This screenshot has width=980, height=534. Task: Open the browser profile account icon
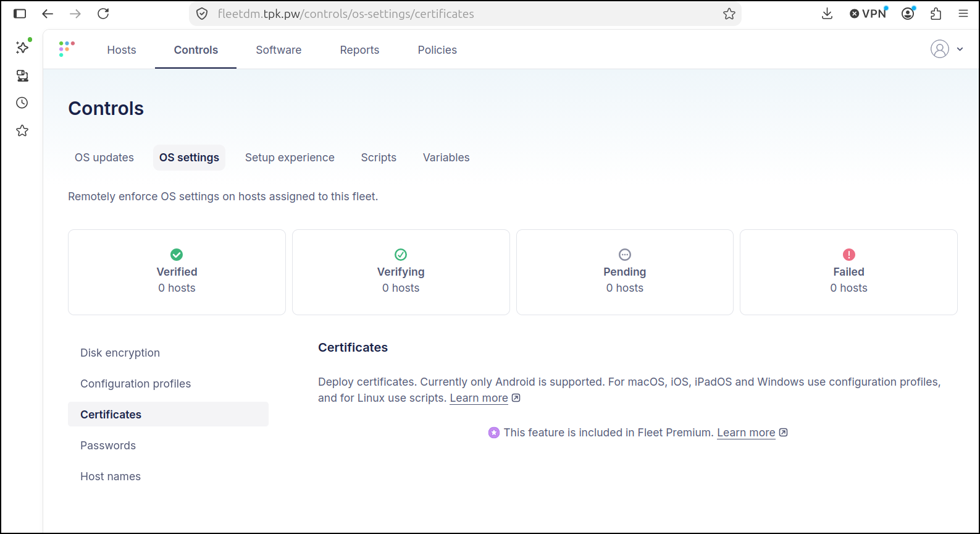pyautogui.click(x=908, y=14)
